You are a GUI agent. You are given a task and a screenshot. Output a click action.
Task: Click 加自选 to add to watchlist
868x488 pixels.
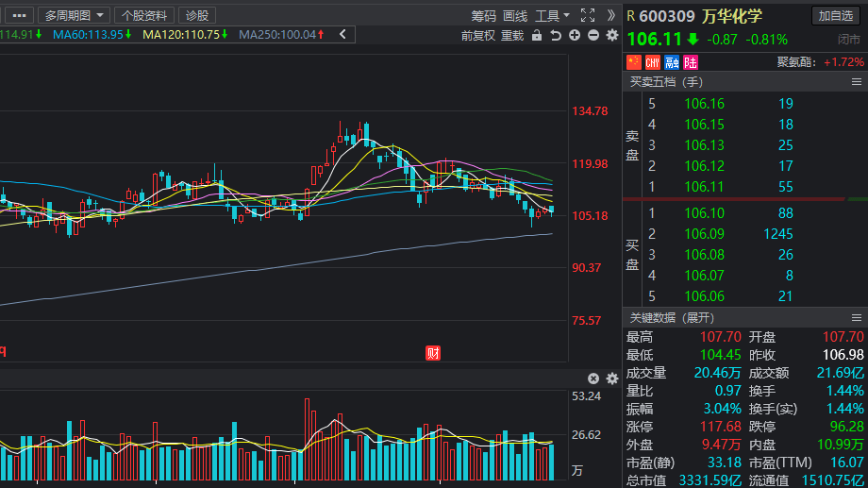837,16
